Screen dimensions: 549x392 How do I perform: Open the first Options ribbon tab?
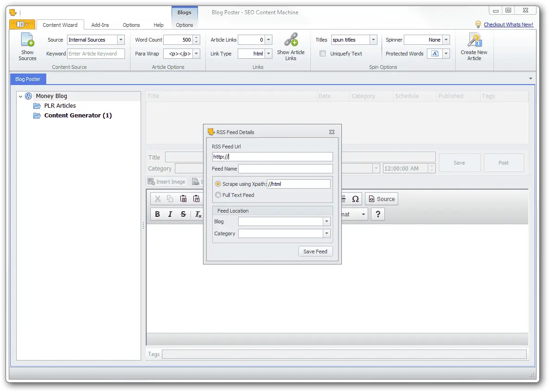pyautogui.click(x=131, y=25)
